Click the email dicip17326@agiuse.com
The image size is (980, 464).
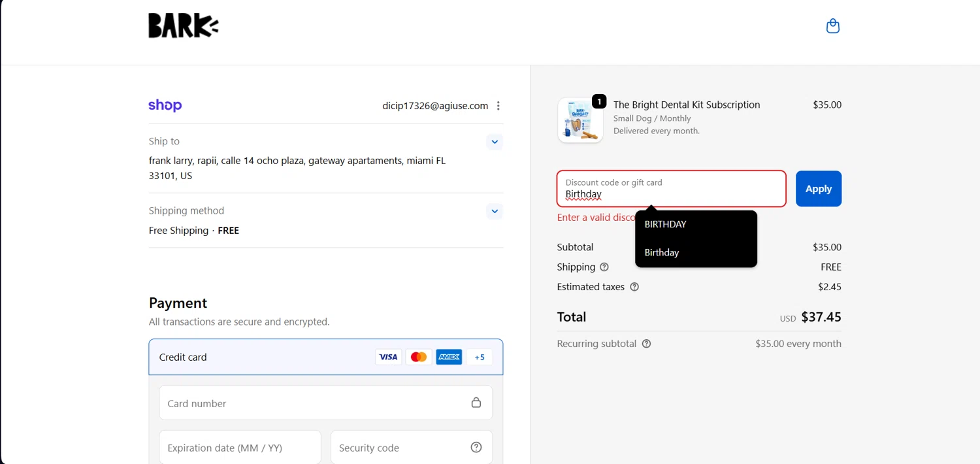[435, 106]
